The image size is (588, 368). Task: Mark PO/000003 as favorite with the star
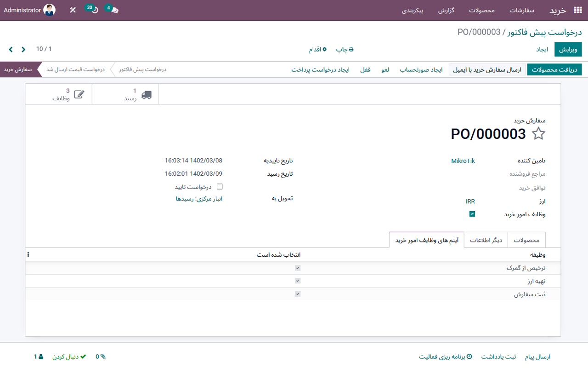[x=538, y=134]
